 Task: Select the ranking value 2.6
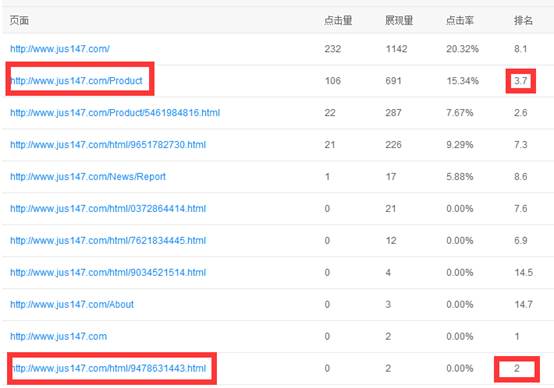(x=521, y=113)
